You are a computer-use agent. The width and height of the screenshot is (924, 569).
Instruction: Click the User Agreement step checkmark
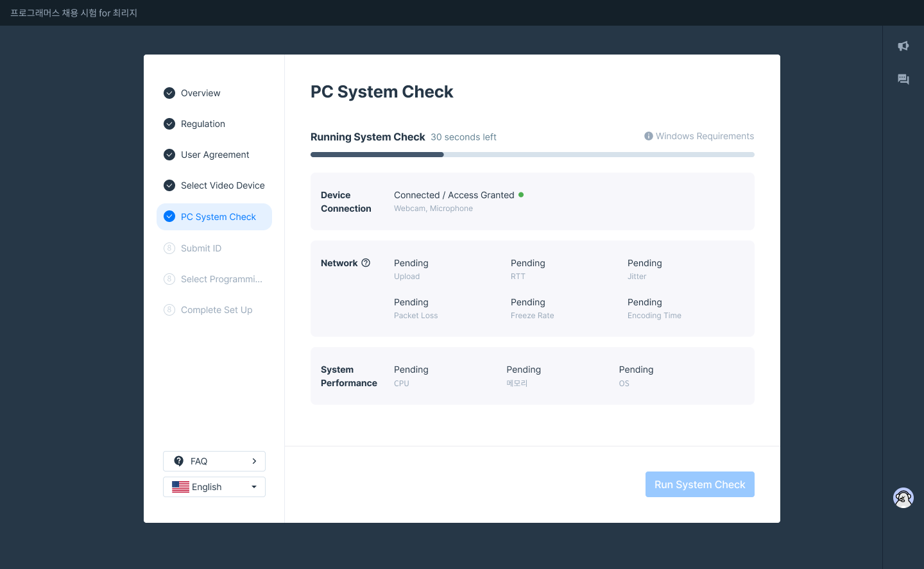[x=169, y=155]
